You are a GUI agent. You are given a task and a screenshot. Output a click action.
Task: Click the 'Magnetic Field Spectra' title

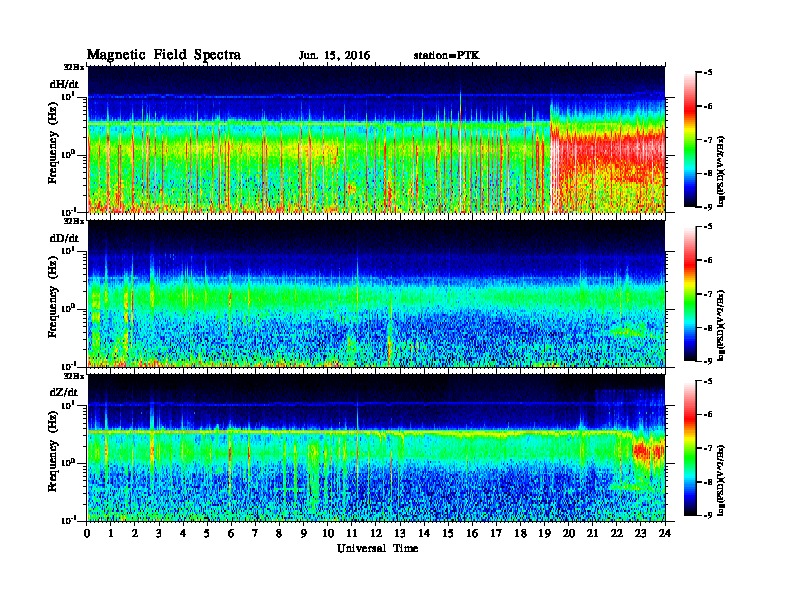[163, 55]
